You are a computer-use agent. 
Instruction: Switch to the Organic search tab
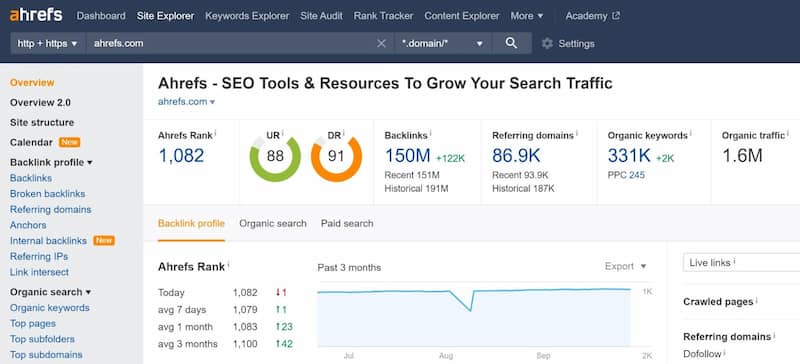(x=273, y=224)
